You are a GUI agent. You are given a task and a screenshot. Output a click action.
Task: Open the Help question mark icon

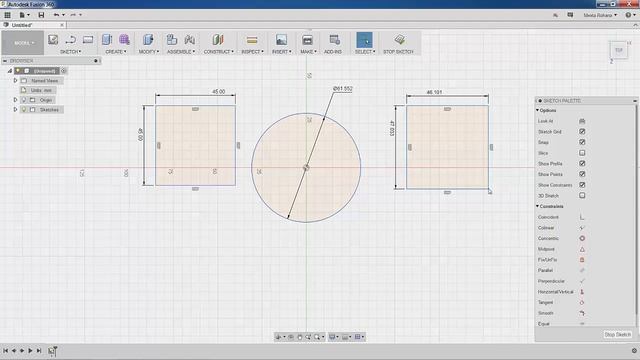pos(628,15)
